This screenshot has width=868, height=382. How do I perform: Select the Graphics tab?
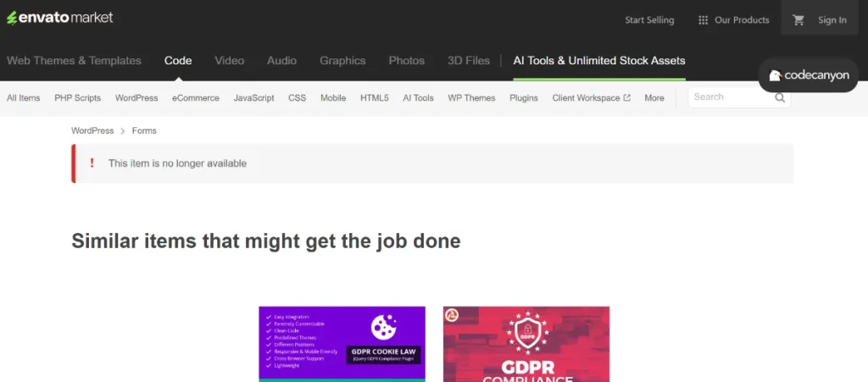coord(342,61)
